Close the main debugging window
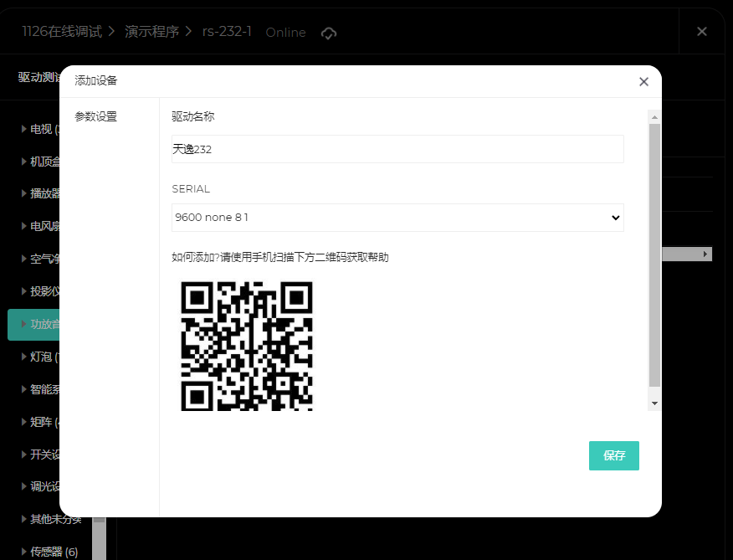733x560 pixels. tap(702, 31)
